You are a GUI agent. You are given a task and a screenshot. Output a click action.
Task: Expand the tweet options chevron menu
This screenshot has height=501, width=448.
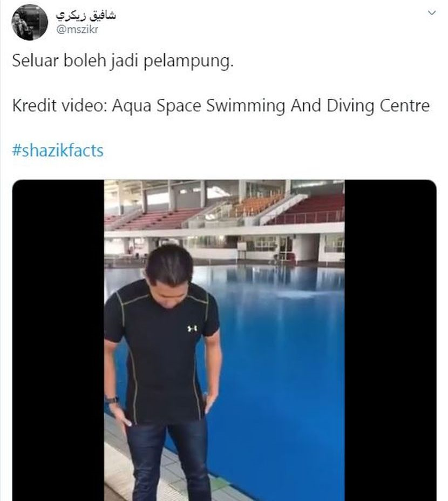coord(432,13)
